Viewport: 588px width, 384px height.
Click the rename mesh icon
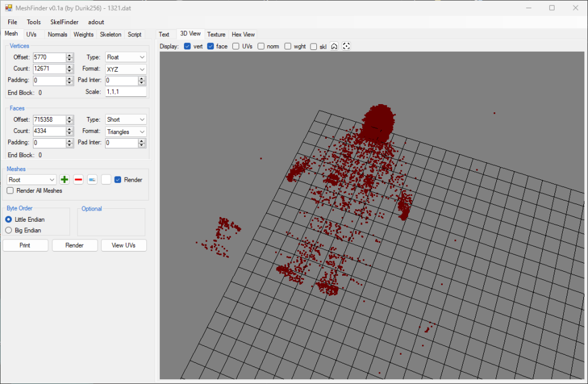point(92,180)
